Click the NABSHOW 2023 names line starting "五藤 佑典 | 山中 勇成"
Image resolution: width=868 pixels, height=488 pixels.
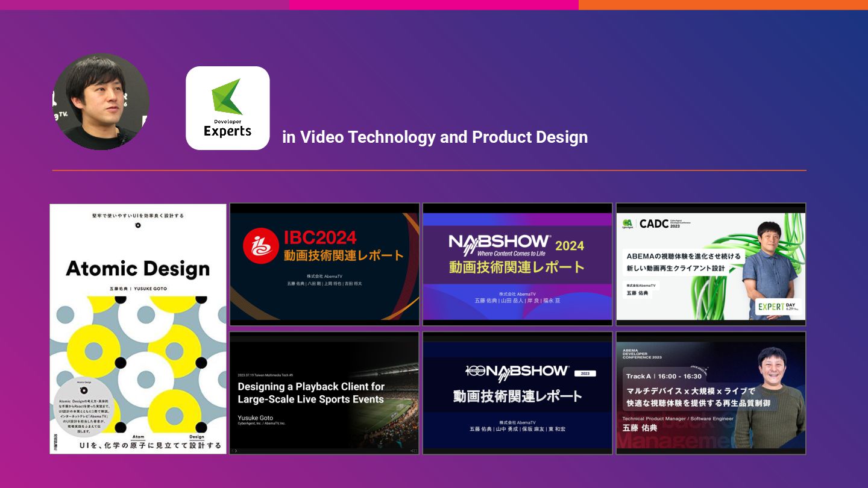pyautogui.click(x=517, y=429)
